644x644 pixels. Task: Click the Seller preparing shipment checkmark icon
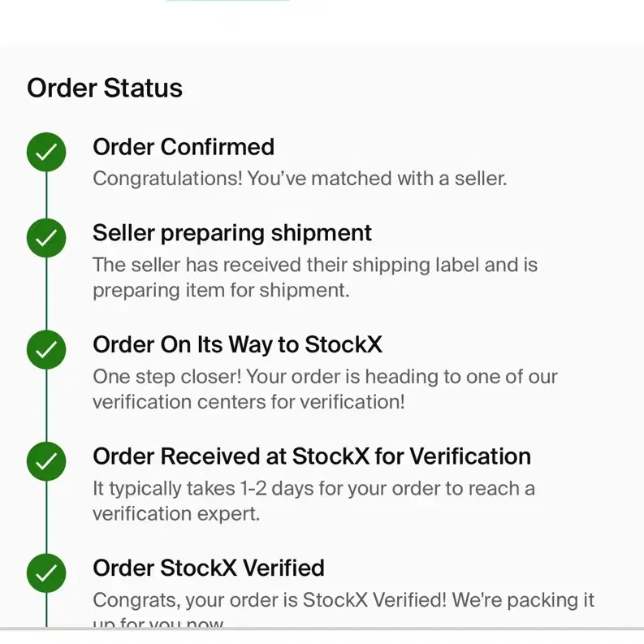46,238
